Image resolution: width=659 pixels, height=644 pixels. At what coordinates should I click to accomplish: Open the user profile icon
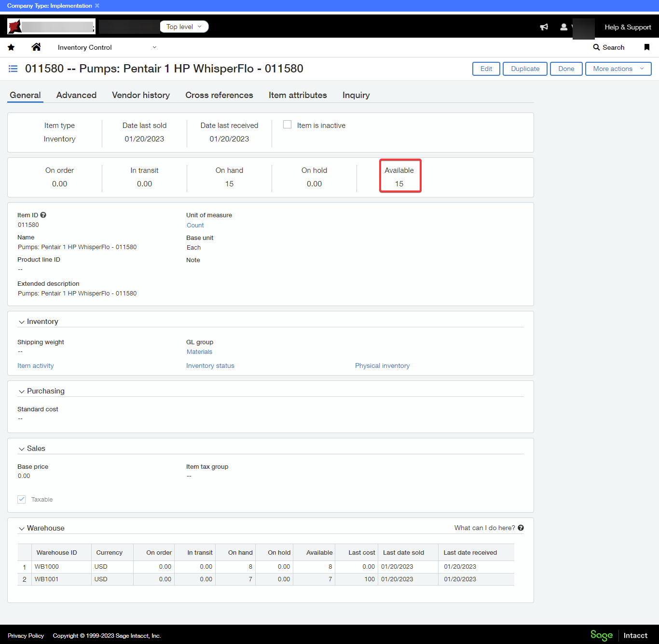click(x=563, y=27)
